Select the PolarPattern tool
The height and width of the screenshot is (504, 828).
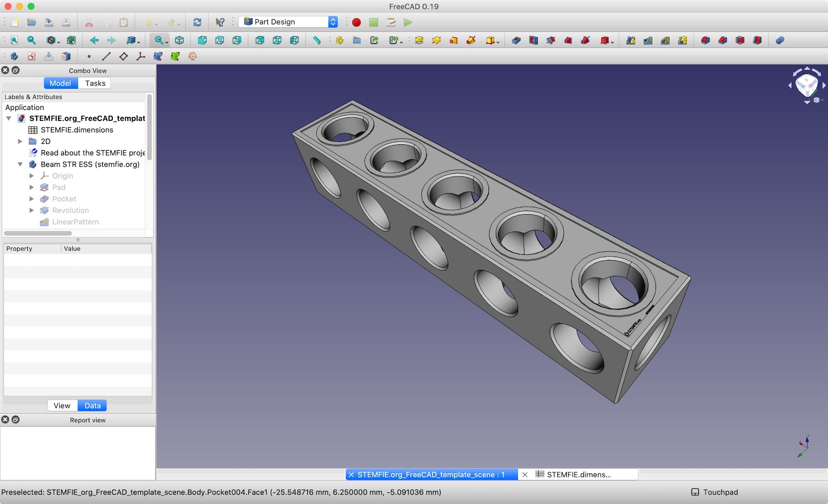click(665, 40)
